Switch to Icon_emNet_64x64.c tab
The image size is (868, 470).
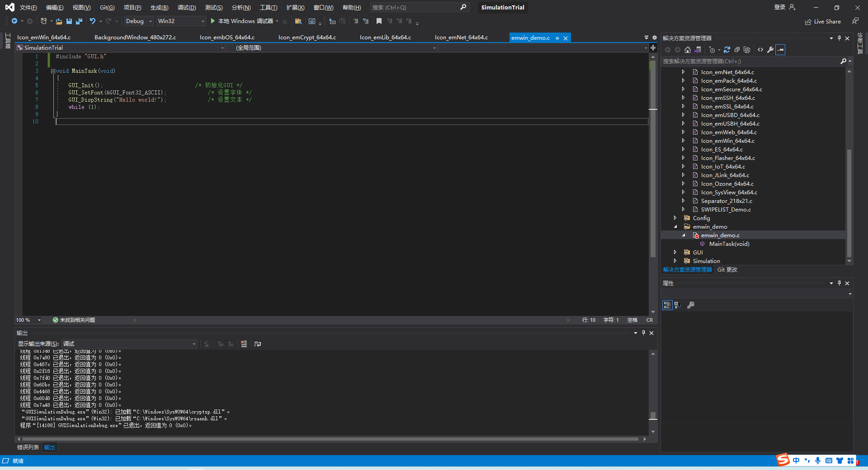(x=461, y=38)
